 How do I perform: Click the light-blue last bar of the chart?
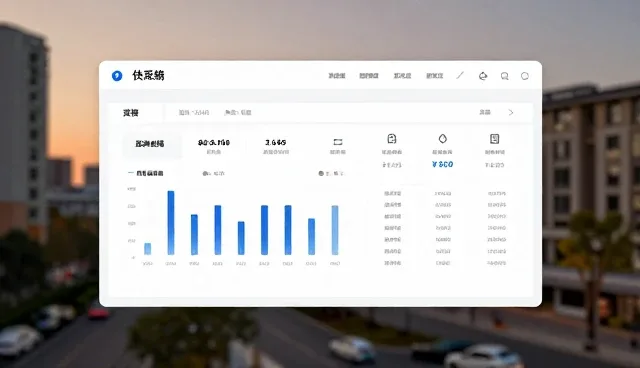(x=335, y=230)
